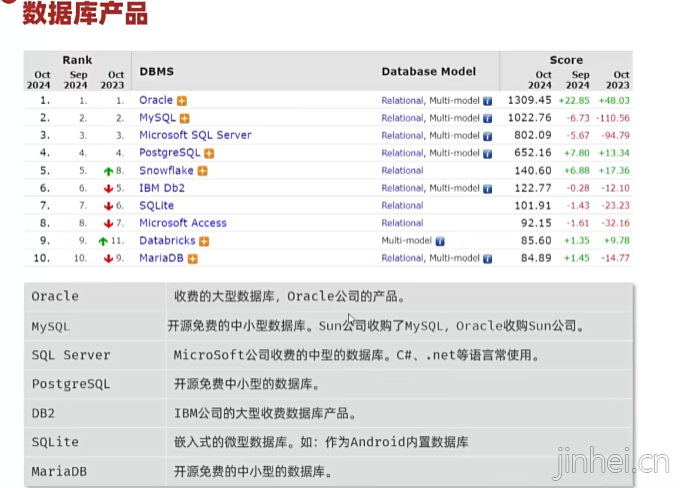Click the Relational link in SQLite row

coord(402,206)
